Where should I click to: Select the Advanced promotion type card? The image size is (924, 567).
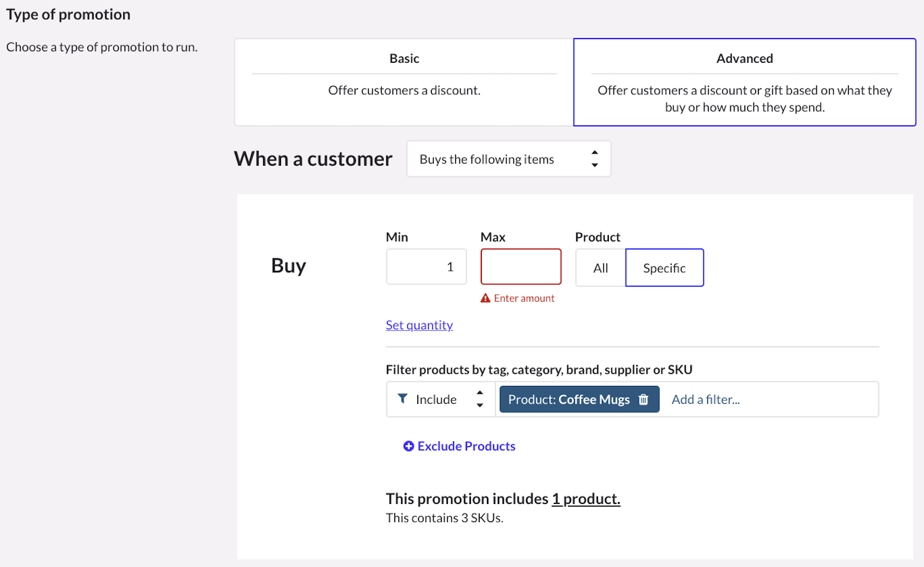[x=744, y=82]
